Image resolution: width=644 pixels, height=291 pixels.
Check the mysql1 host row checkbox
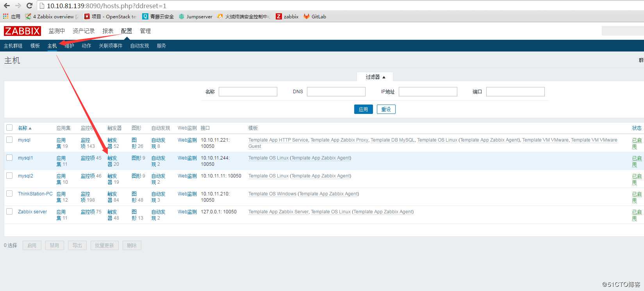(x=9, y=158)
